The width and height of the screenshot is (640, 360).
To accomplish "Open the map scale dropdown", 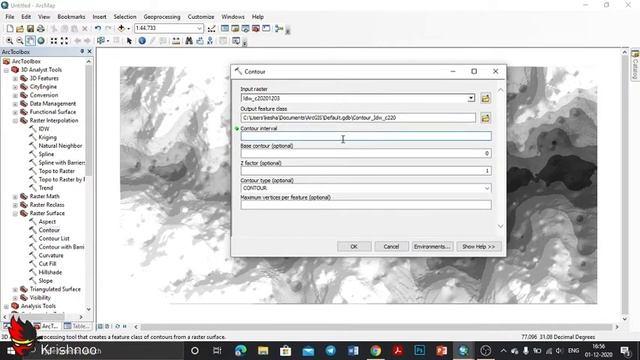I will [199, 28].
